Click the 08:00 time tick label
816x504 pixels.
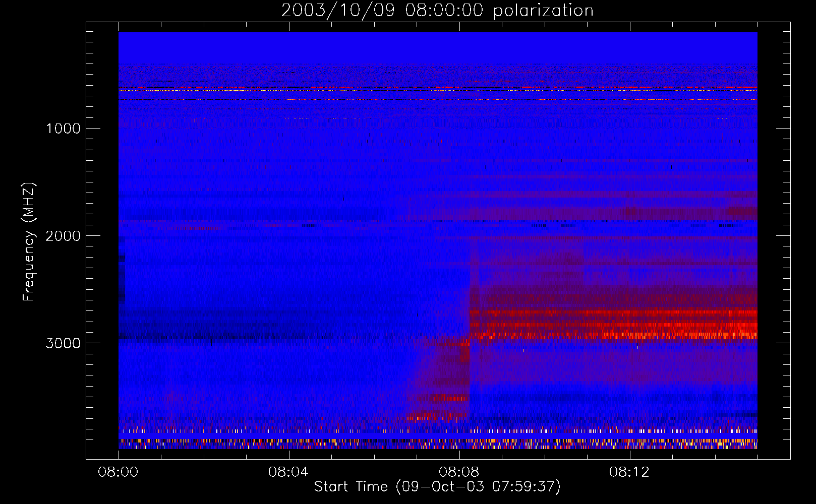point(118,472)
